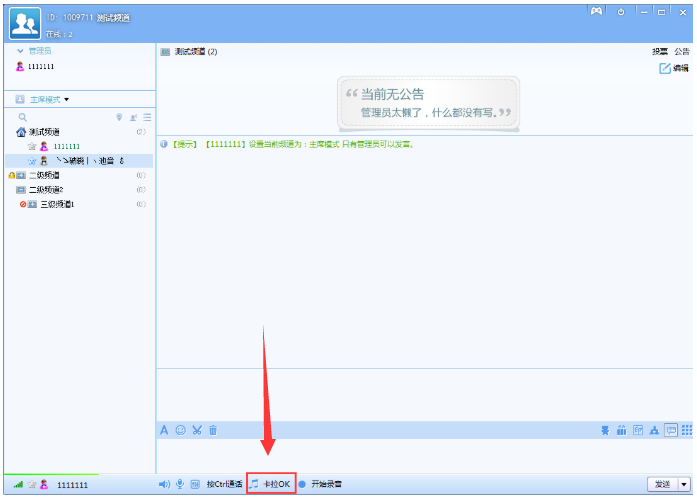Click the font style A icon
The height and width of the screenshot is (500, 697).
[165, 430]
